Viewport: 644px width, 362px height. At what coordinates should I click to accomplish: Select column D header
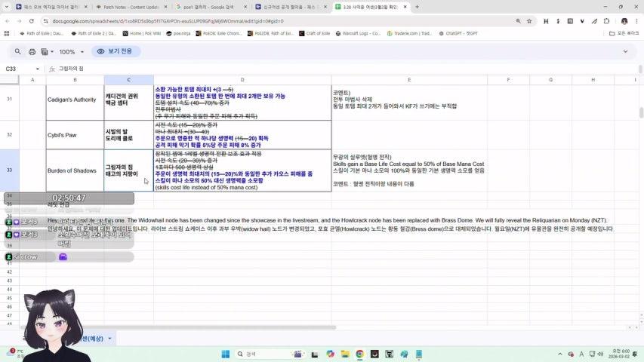point(242,80)
